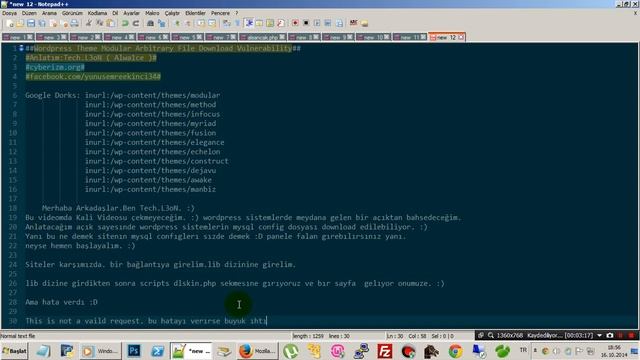Click the Replace toolbar icon
This screenshot has height=360, width=640.
162,23
